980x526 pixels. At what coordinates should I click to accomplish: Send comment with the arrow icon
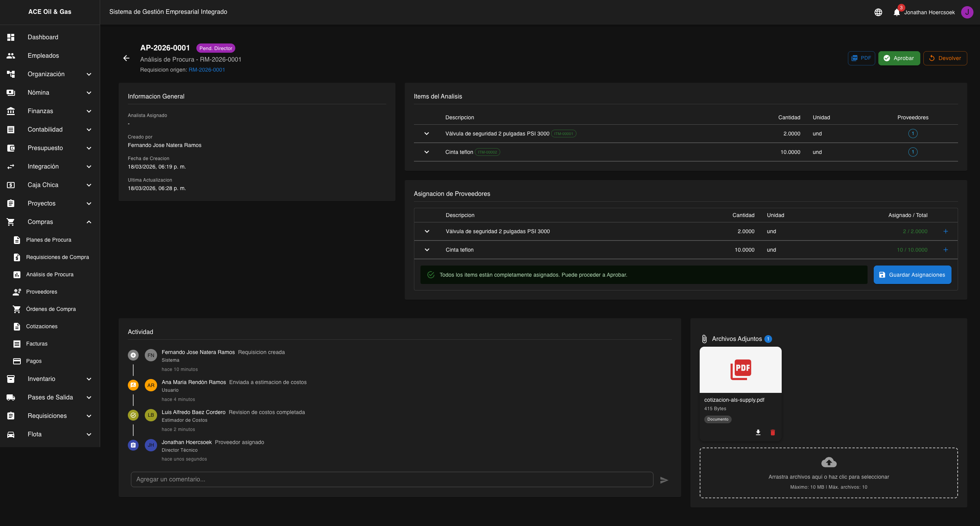[x=664, y=480]
